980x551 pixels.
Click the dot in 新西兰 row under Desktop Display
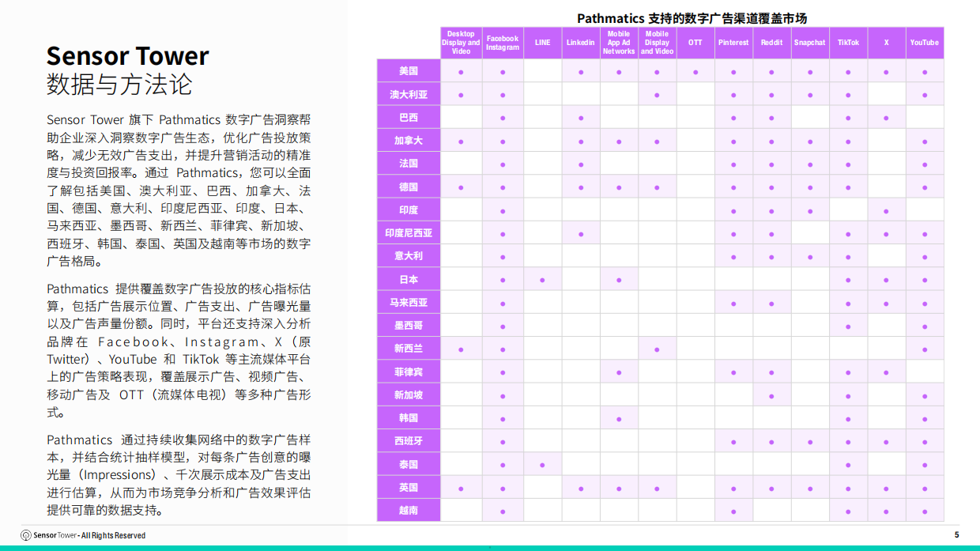click(x=461, y=349)
